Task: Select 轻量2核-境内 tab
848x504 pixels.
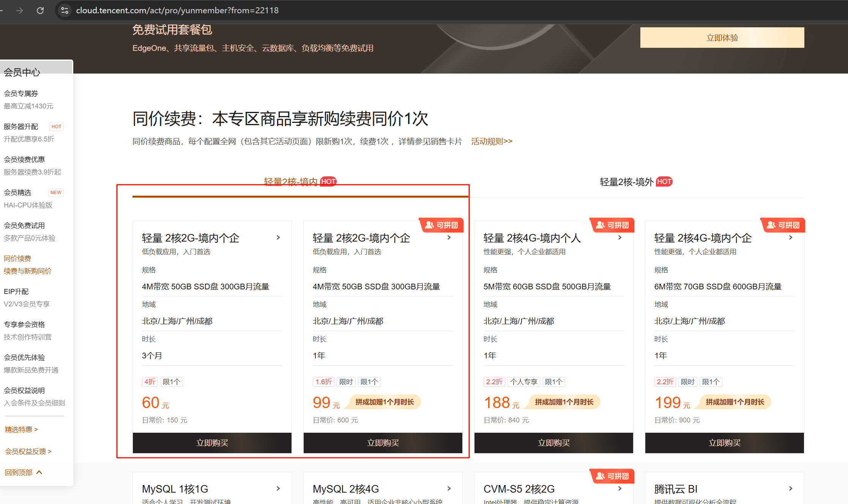Action: (300, 182)
